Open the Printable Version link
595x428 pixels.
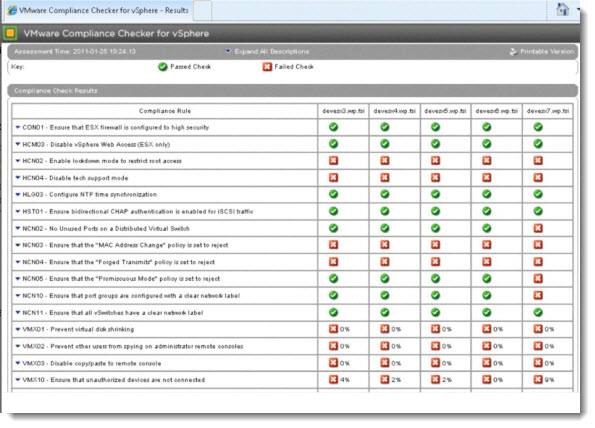tap(546, 52)
